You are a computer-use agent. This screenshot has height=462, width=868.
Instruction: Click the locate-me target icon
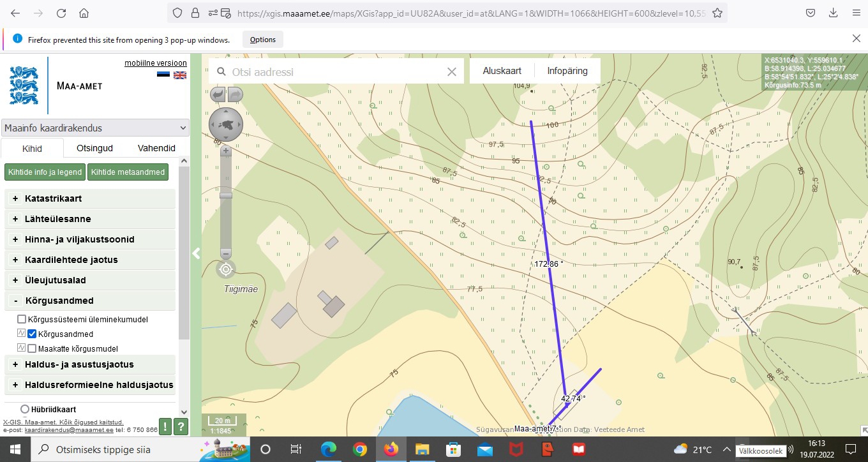(x=226, y=269)
